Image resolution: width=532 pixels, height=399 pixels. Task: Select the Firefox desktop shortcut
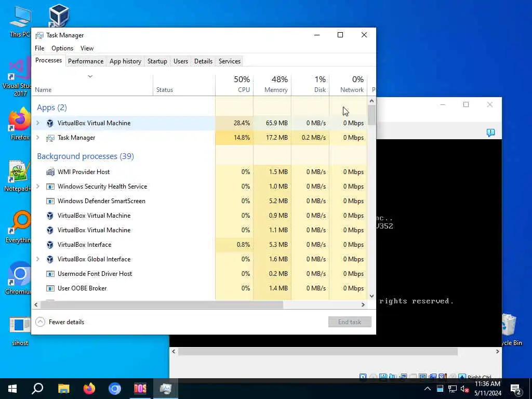tap(20, 124)
